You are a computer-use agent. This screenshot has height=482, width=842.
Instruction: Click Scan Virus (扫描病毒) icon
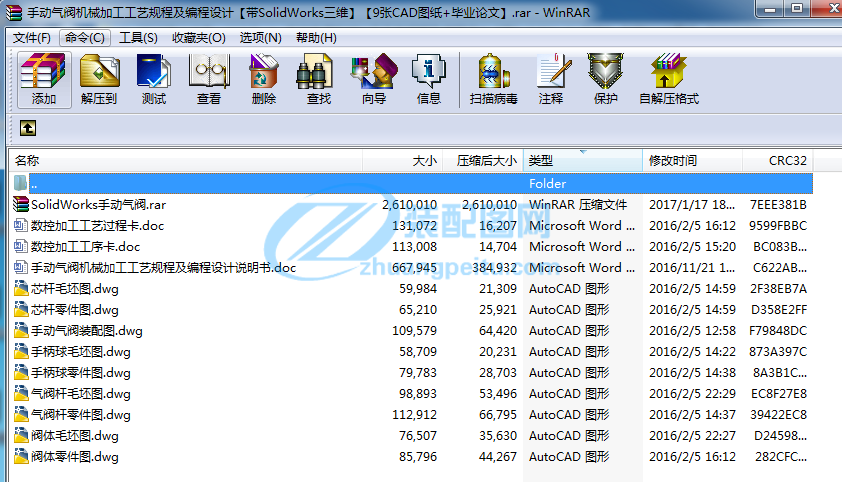(493, 79)
